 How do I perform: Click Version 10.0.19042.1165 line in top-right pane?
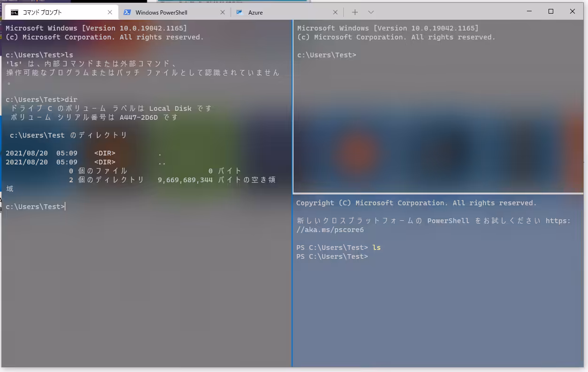click(x=388, y=28)
